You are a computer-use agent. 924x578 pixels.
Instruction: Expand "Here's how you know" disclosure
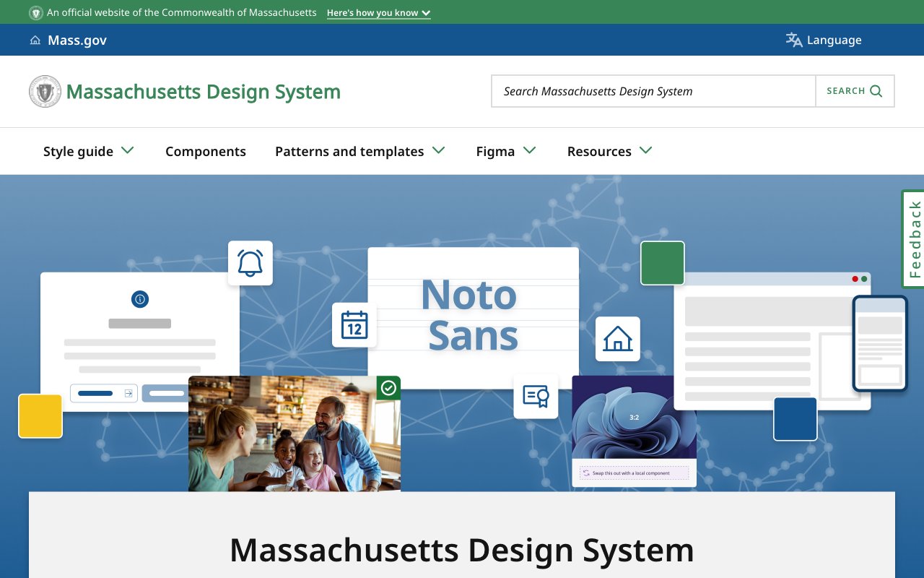tap(378, 13)
